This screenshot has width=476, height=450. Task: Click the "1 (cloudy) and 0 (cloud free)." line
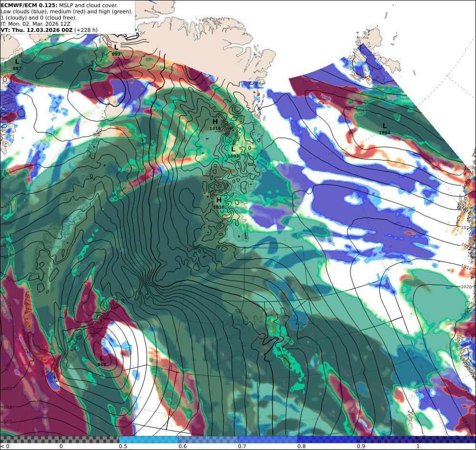tap(39, 18)
